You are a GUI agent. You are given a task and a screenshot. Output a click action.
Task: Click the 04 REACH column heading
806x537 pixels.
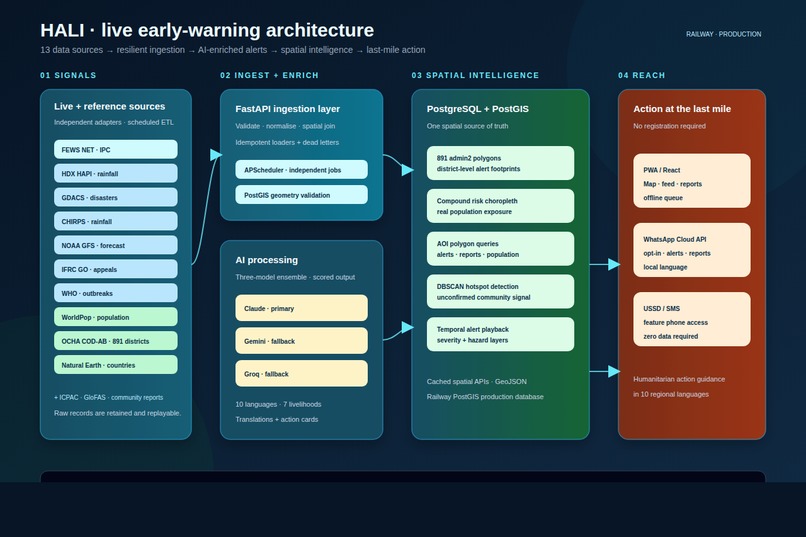pyautogui.click(x=641, y=75)
